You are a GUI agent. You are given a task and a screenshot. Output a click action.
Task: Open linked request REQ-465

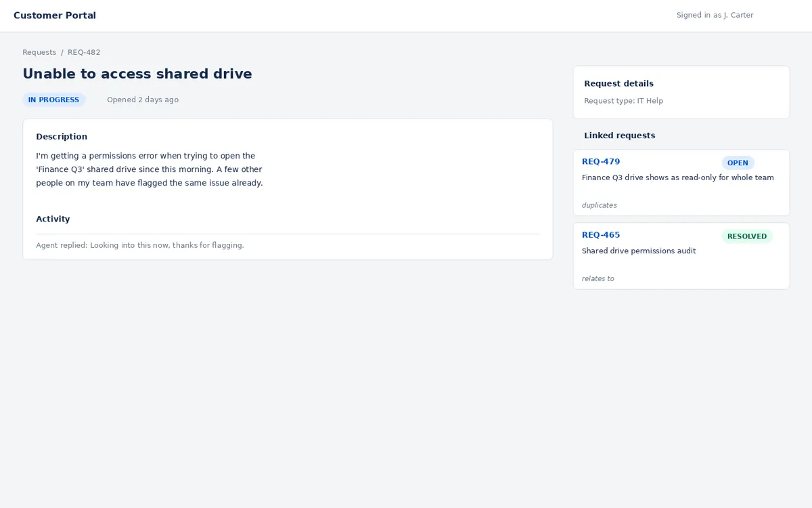[x=601, y=235]
